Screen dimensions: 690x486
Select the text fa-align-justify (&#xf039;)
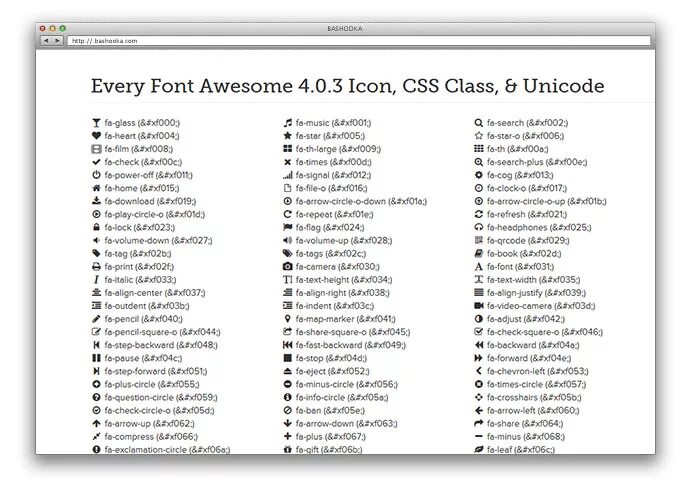coord(536,293)
